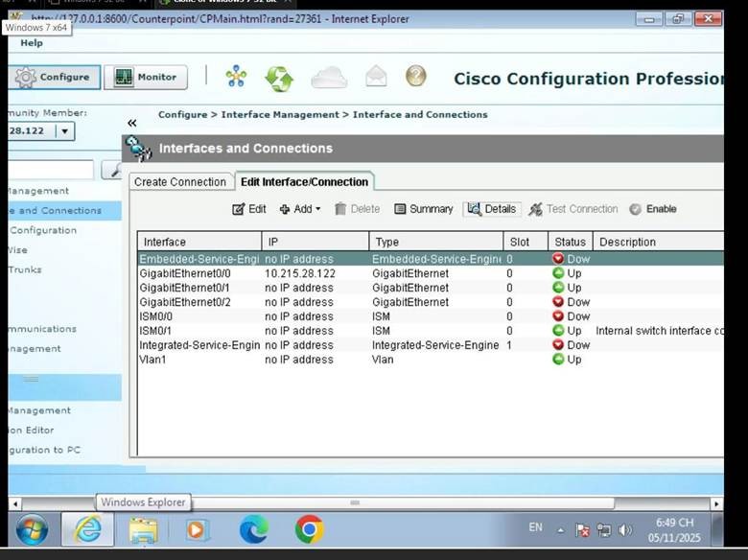Click the Monitor button
The height and width of the screenshot is (560, 748).
[146, 78]
